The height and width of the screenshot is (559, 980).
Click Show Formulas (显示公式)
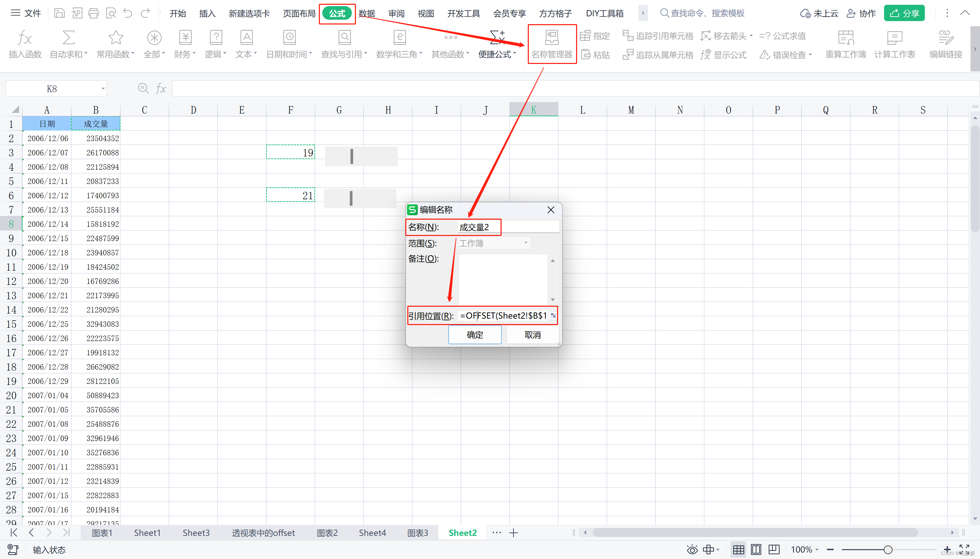click(724, 55)
